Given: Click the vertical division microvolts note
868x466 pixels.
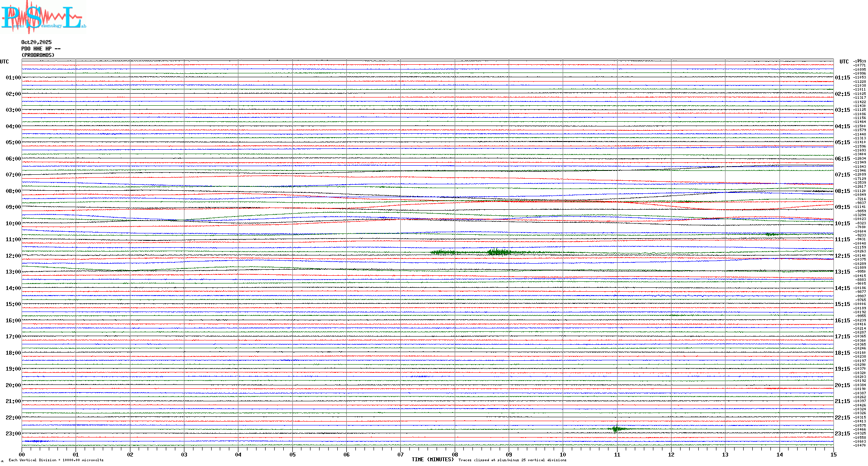Looking at the screenshot, I should 56,460.
